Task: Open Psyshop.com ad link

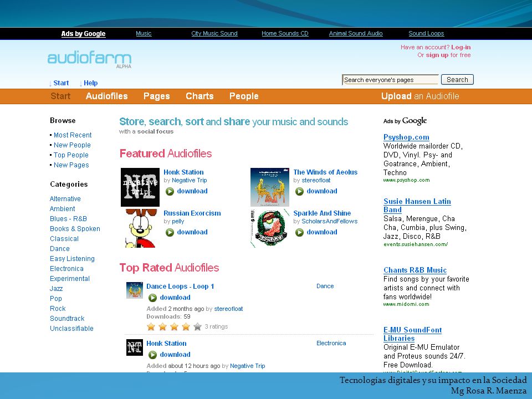Action: point(406,137)
